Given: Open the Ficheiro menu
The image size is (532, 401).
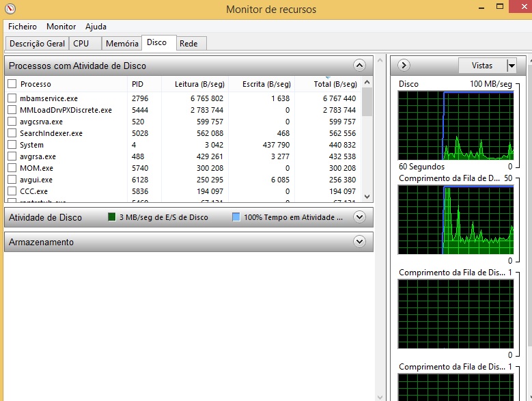Looking at the screenshot, I should coord(23,27).
